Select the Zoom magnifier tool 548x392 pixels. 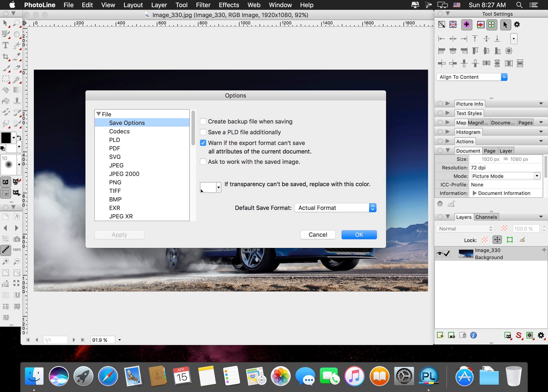pos(16,23)
